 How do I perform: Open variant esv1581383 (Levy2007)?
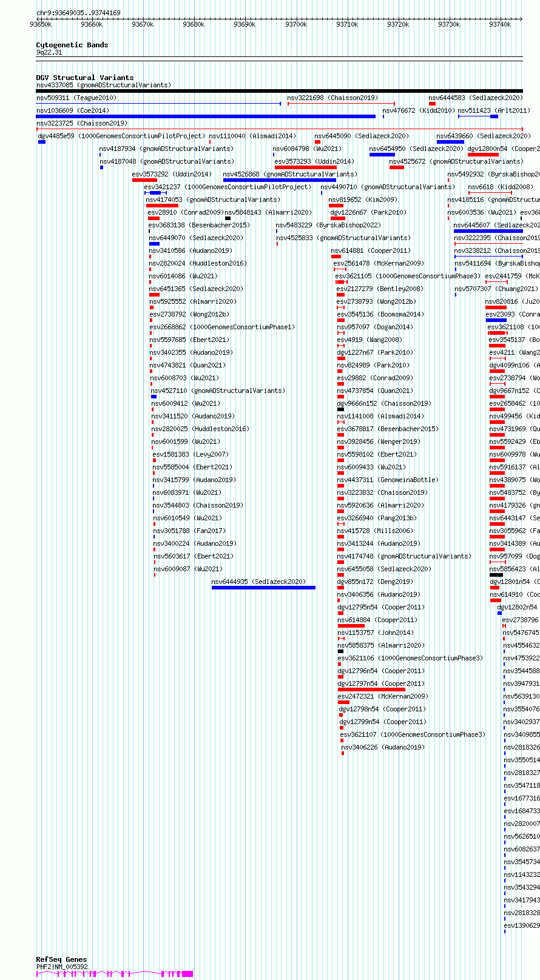pos(191,454)
